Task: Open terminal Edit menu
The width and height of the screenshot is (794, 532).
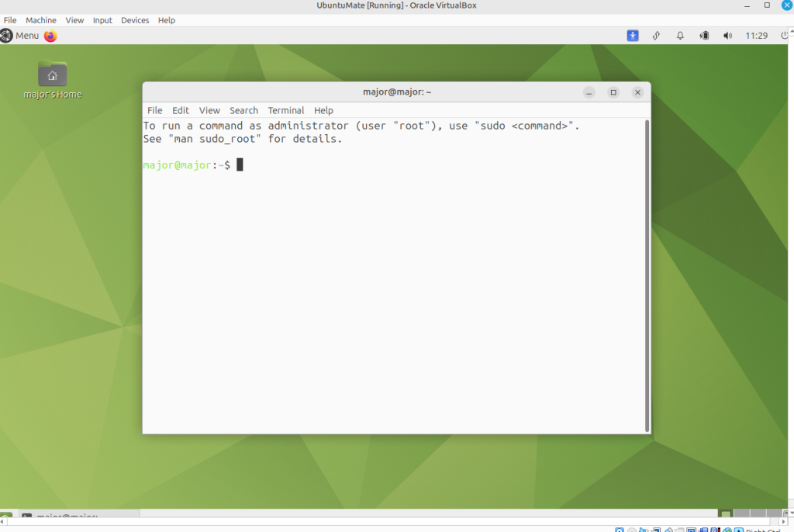Action: coord(181,110)
